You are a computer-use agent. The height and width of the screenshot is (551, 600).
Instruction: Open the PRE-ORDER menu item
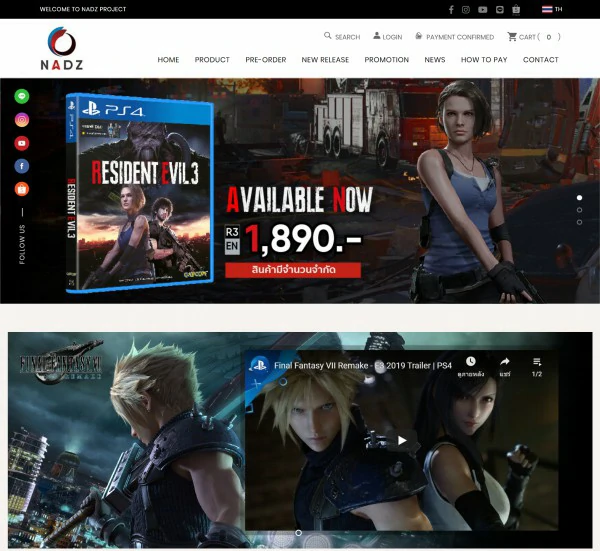266,60
